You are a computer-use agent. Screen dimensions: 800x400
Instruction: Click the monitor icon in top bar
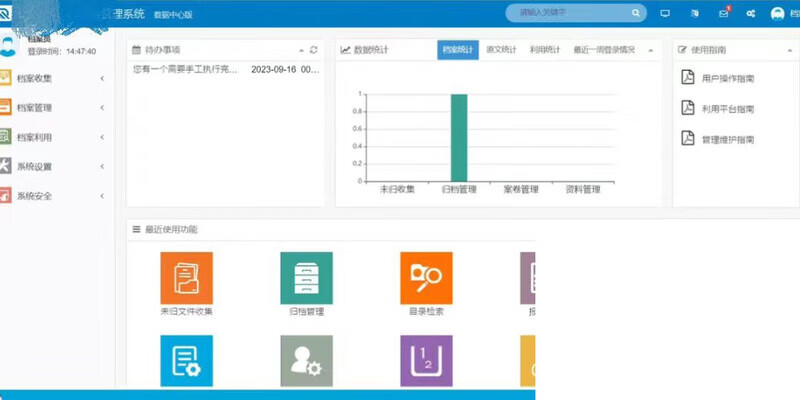pos(665,14)
